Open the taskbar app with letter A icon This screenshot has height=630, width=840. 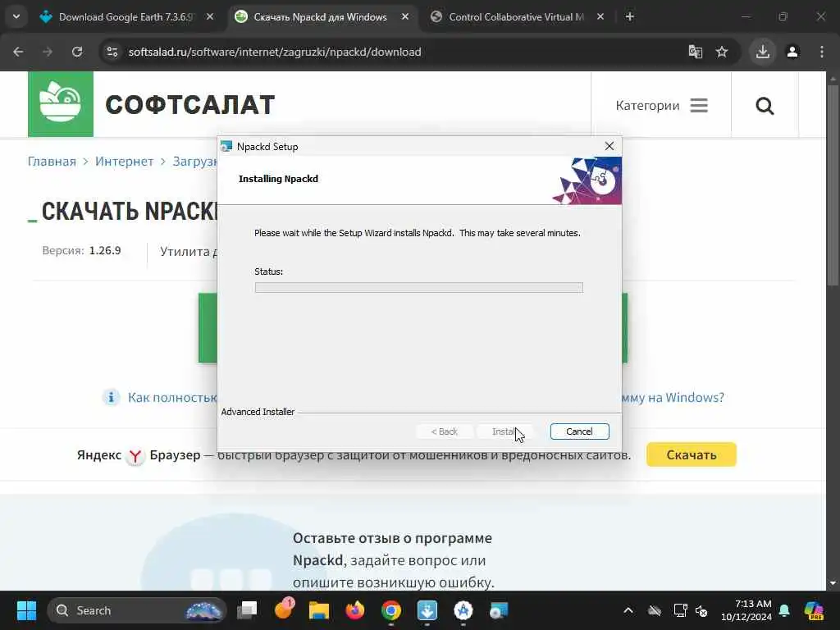pos(463,610)
